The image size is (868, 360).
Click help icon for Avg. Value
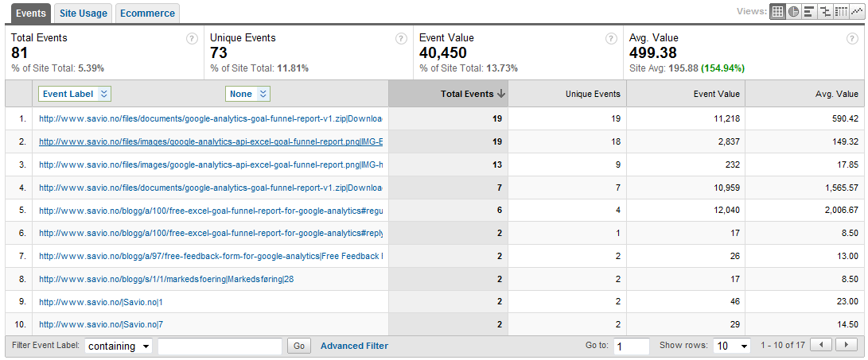pyautogui.click(x=852, y=38)
